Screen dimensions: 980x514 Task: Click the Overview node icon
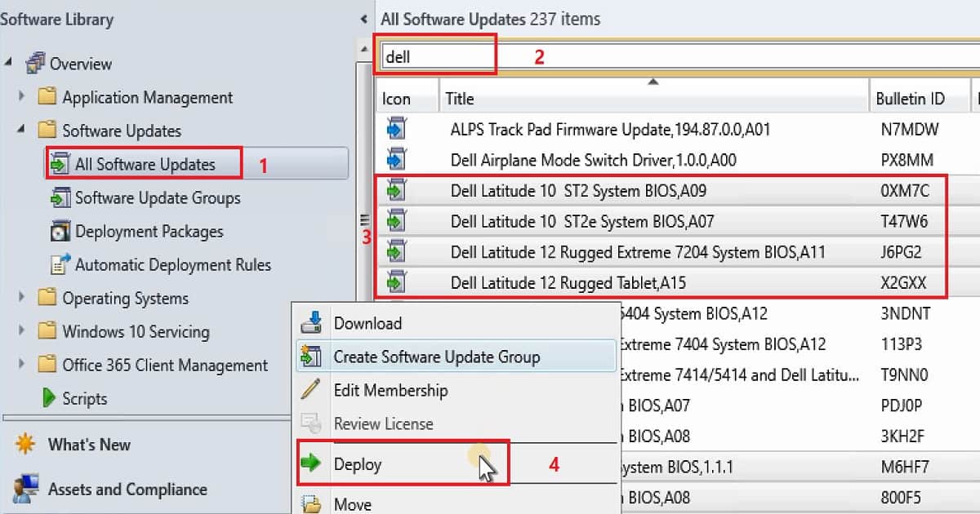click(x=35, y=64)
